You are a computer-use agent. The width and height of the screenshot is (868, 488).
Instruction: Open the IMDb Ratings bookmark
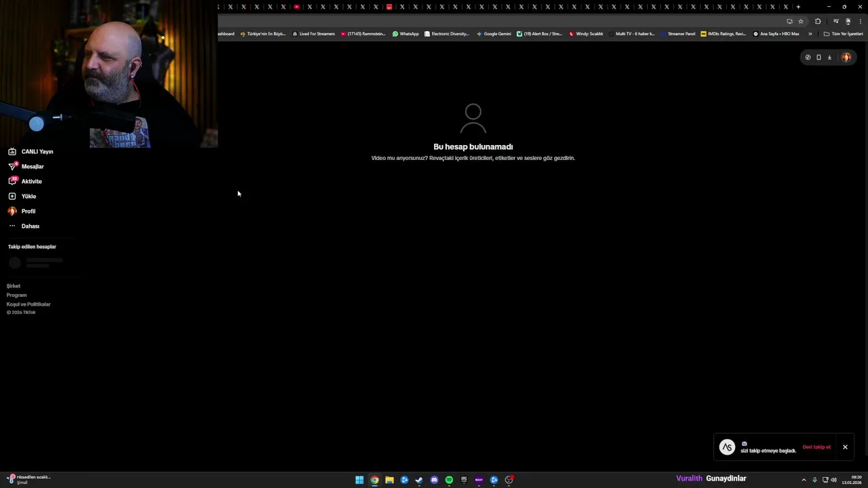tap(724, 34)
